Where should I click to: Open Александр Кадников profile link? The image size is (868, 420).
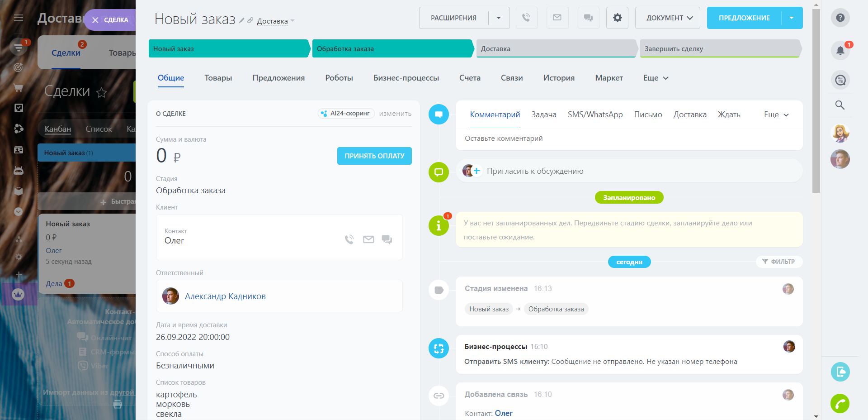[x=225, y=296]
